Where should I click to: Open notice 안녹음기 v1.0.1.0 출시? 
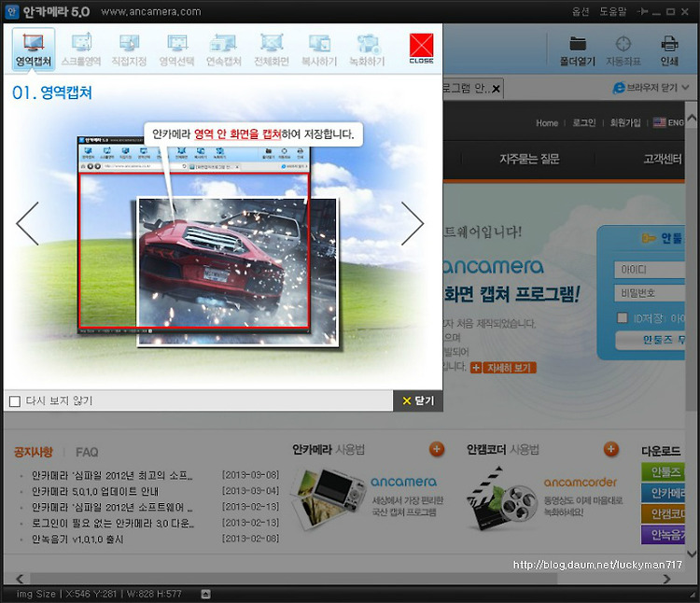pyautogui.click(x=77, y=540)
